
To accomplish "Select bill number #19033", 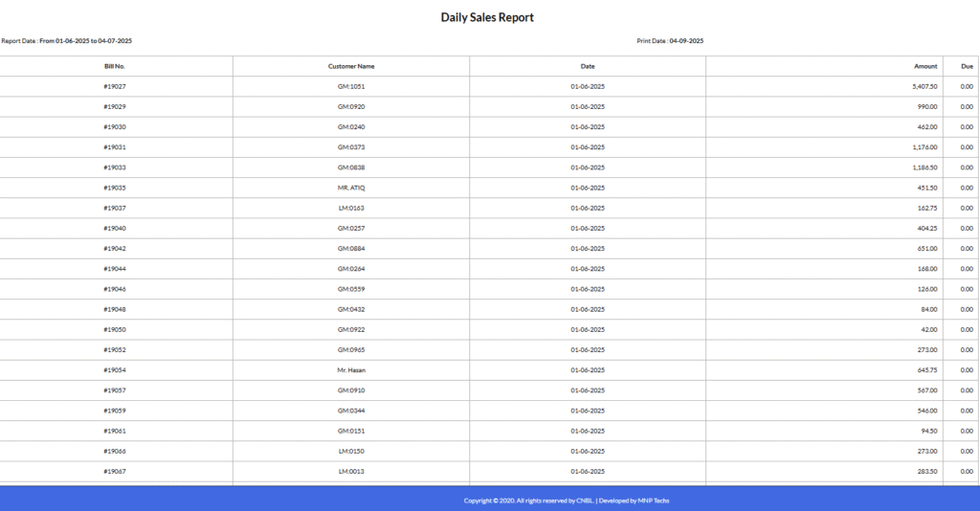I will point(115,167).
